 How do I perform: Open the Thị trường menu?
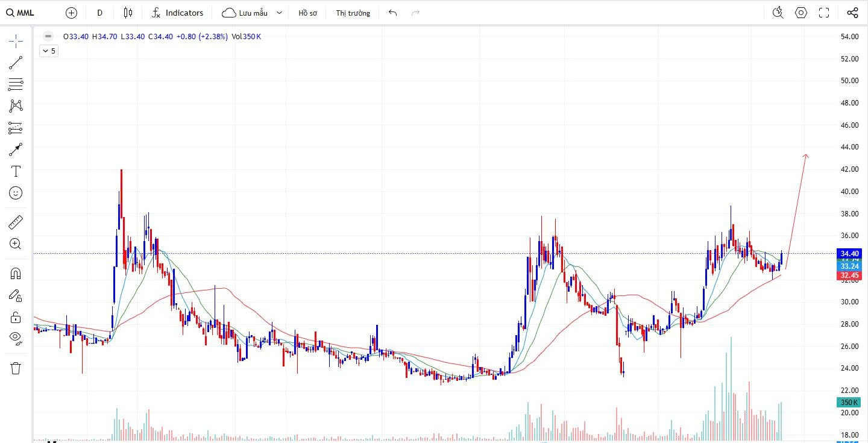tap(353, 13)
